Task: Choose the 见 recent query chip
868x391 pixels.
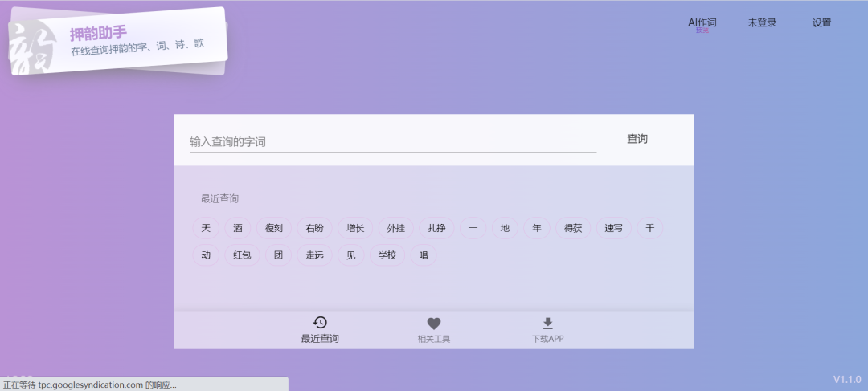Action: pyautogui.click(x=351, y=255)
